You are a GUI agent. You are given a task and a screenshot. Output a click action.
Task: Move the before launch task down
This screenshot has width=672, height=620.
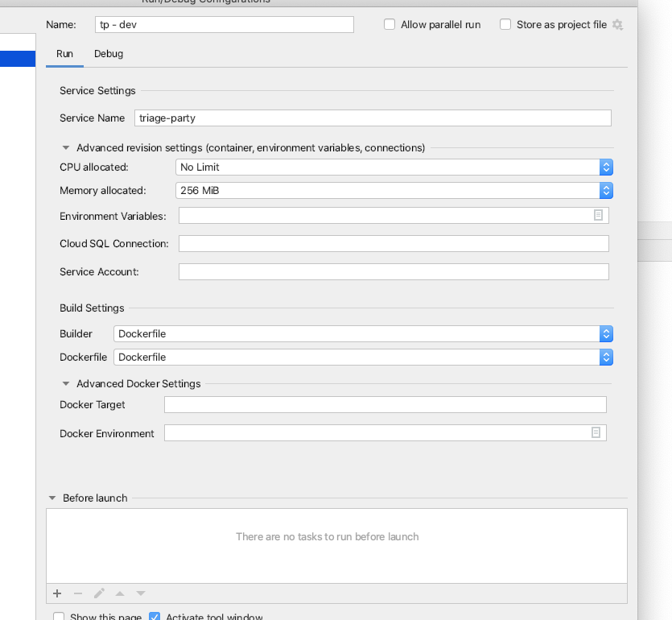pos(141,594)
